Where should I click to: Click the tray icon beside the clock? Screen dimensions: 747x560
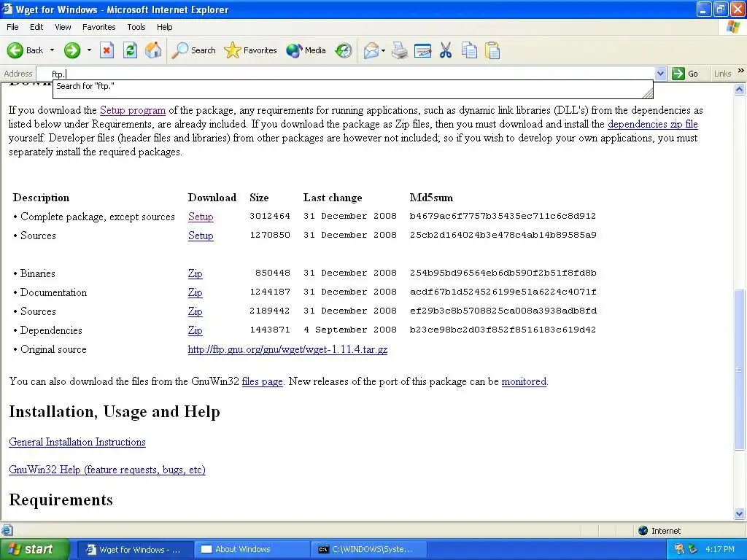(693, 549)
